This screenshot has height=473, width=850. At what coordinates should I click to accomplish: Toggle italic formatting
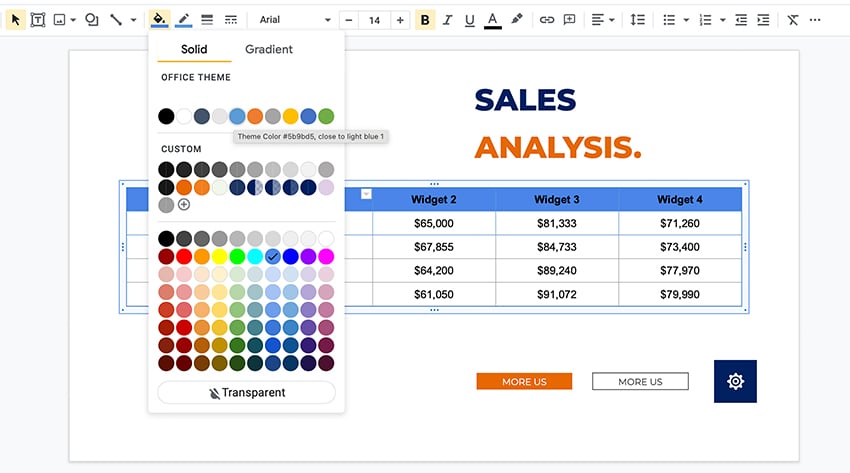coord(447,19)
